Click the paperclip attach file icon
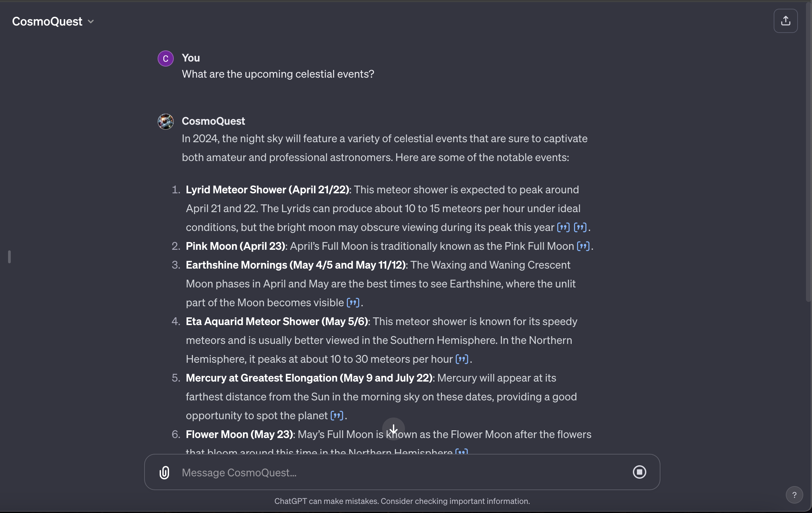This screenshot has height=513, width=812. 164,472
